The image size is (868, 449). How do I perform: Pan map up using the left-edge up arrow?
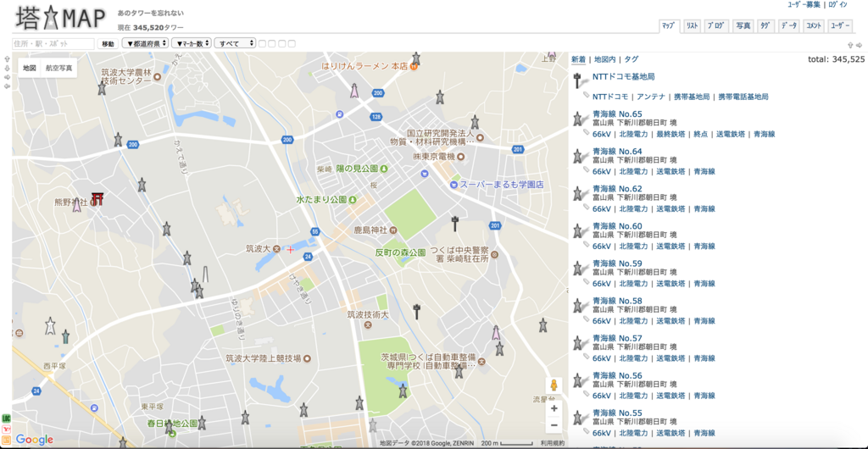6,59
